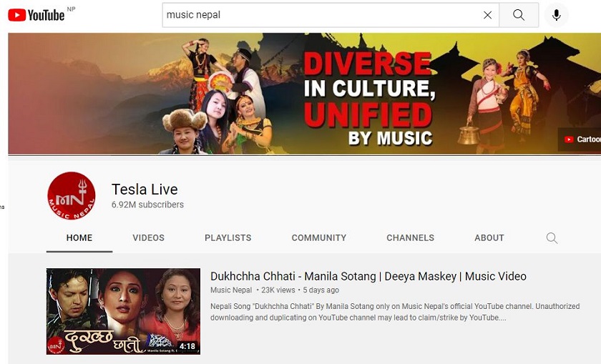
Task: Start voice search with microphone icon
Action: (x=556, y=15)
